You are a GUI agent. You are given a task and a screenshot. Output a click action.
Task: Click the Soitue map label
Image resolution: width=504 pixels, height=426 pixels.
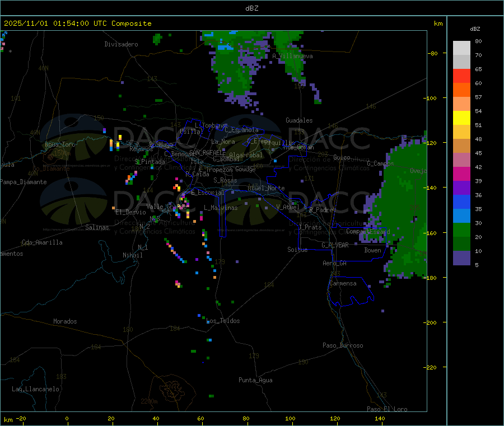(297, 250)
